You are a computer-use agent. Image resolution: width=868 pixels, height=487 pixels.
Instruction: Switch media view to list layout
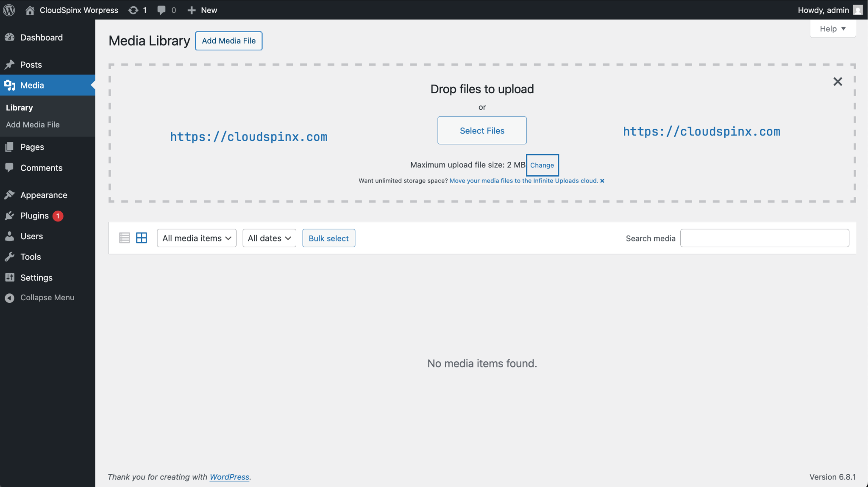click(124, 238)
